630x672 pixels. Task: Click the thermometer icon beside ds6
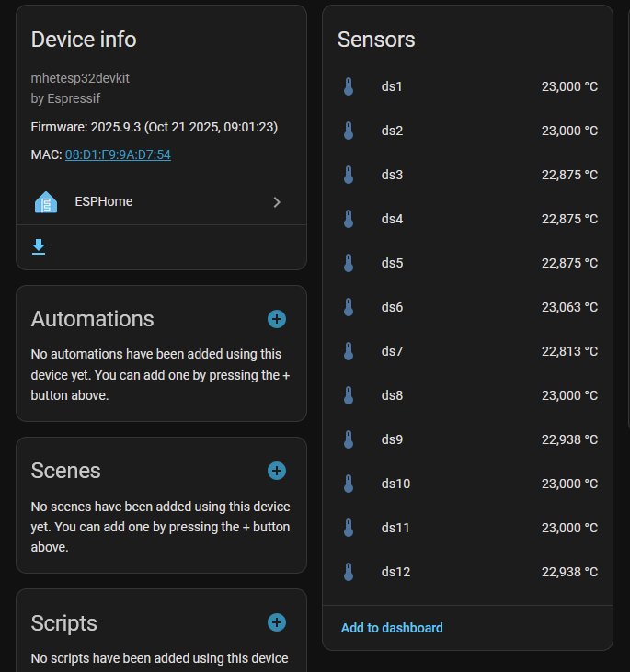(349, 307)
